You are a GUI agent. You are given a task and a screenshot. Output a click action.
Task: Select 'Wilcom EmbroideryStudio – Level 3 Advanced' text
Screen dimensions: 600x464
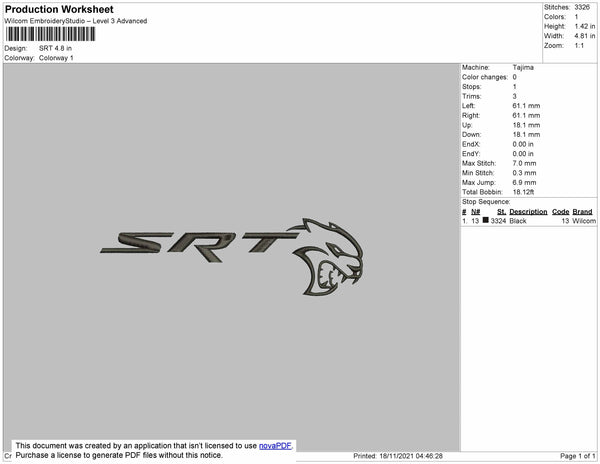pyautogui.click(x=76, y=21)
